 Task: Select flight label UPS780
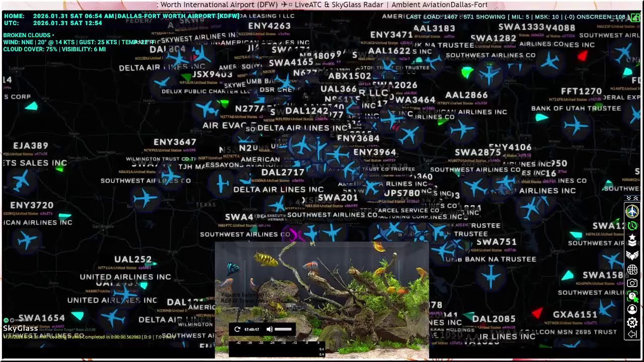pos(402,193)
